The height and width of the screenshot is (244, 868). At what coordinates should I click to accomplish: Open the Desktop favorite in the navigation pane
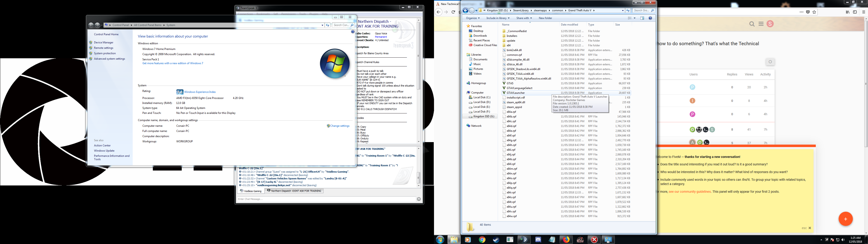(x=478, y=31)
